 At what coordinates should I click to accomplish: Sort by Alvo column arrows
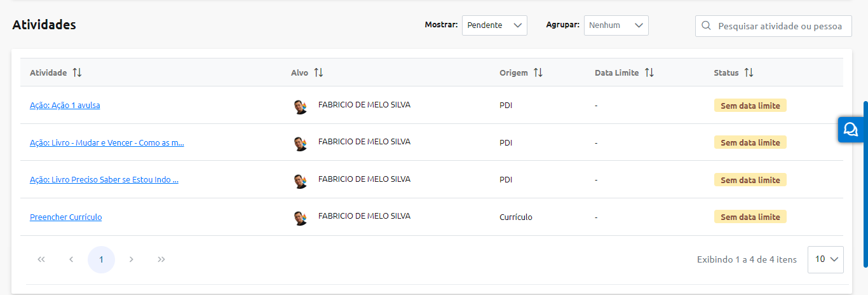[x=318, y=73]
